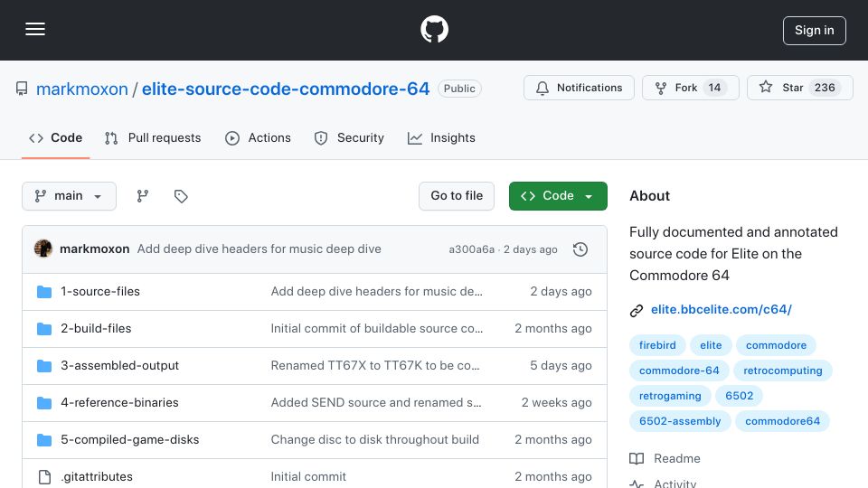Screen dimensions: 868x488
Task: Click markmoxon's avatar in the commit row
Action: 43,249
